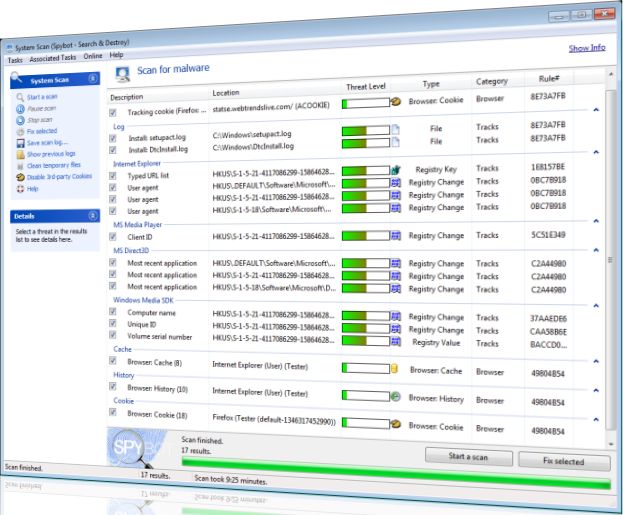Toggle the Install: DtcInstall.log checkbox

point(113,150)
